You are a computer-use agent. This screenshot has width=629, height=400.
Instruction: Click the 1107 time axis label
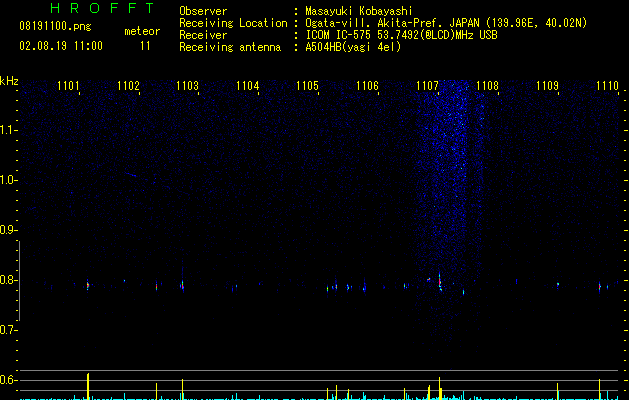pos(427,86)
